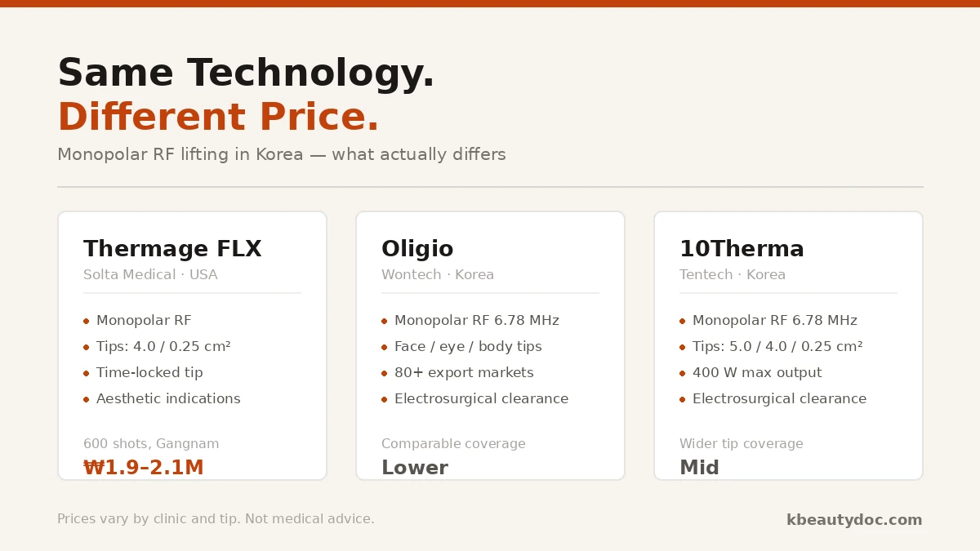The height and width of the screenshot is (551, 980).
Task: Click the bullet beside Oligio's Electrosurgical clearance
Action: [x=384, y=399]
